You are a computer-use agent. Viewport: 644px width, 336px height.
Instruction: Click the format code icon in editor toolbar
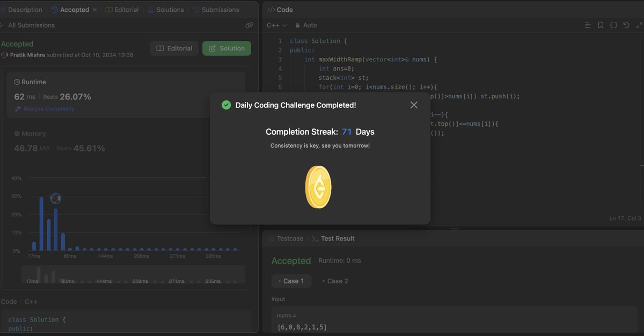pyautogui.click(x=588, y=25)
